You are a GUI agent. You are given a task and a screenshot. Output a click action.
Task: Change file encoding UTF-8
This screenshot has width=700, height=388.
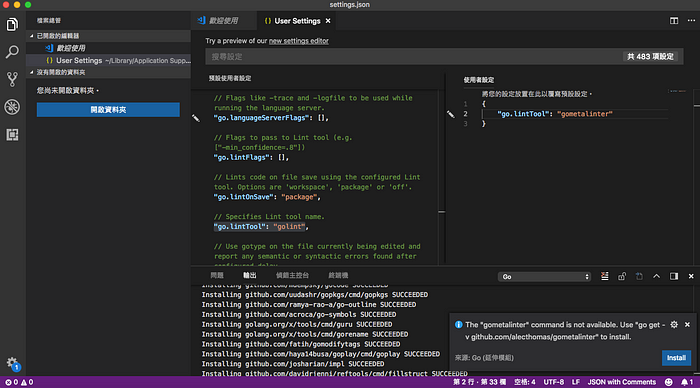pos(554,382)
